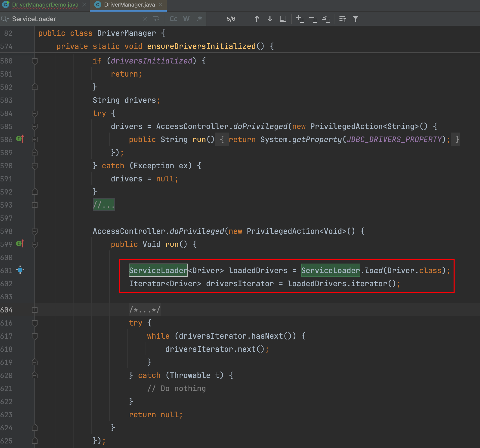This screenshot has height=448, width=480.
Task: Click the first highlighted ServiceLoader match
Action: (158, 270)
